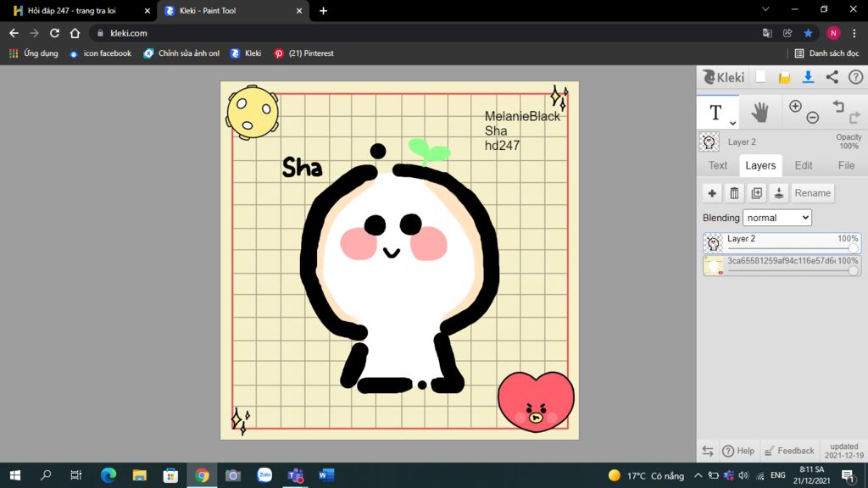Viewport: 868px width, 488px height.
Task: Click current layer preview thumbnail
Action: (709, 141)
